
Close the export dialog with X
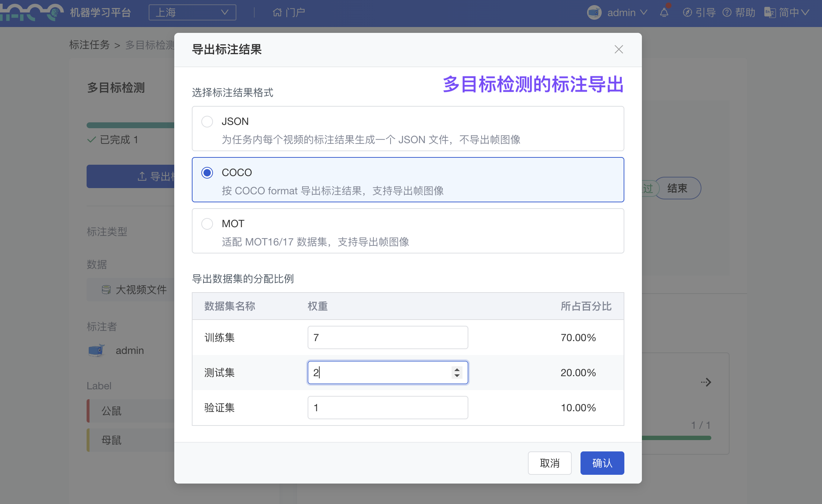pyautogui.click(x=619, y=49)
